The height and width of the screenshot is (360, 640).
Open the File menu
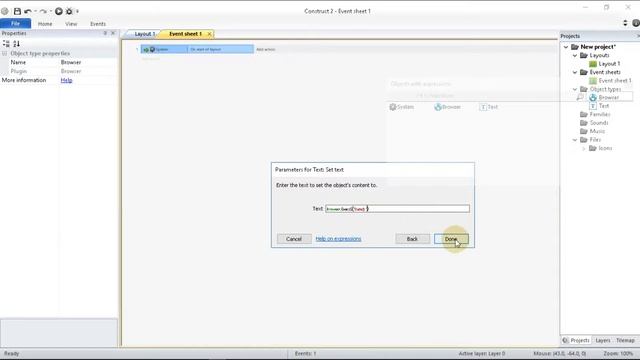click(16, 24)
